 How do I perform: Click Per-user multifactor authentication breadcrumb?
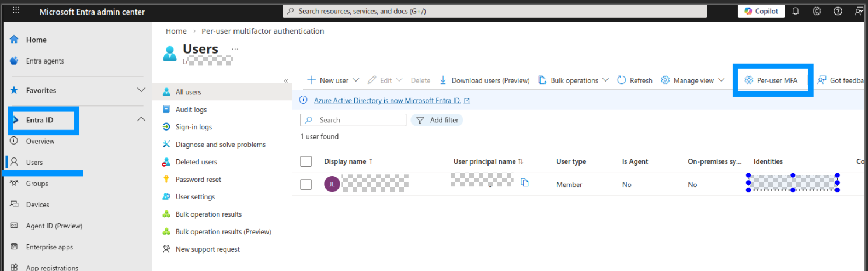tap(263, 31)
